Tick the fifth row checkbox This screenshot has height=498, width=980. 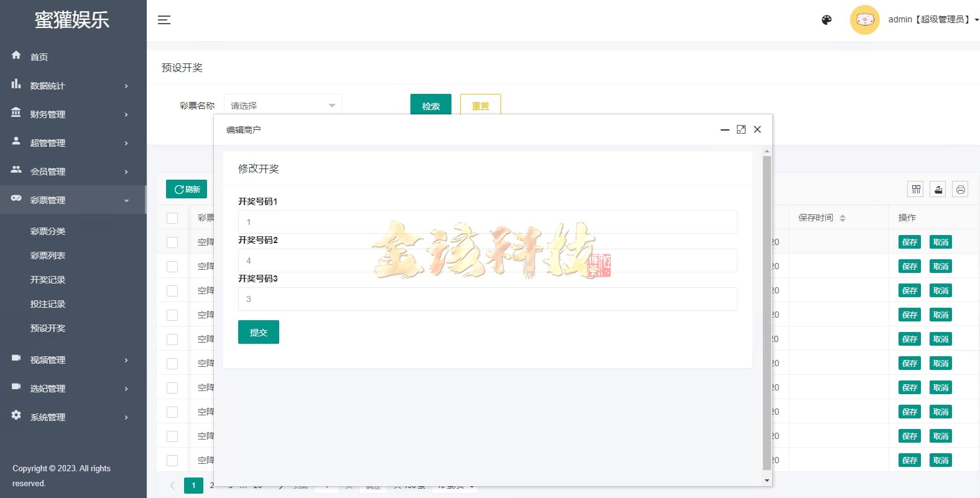172,339
